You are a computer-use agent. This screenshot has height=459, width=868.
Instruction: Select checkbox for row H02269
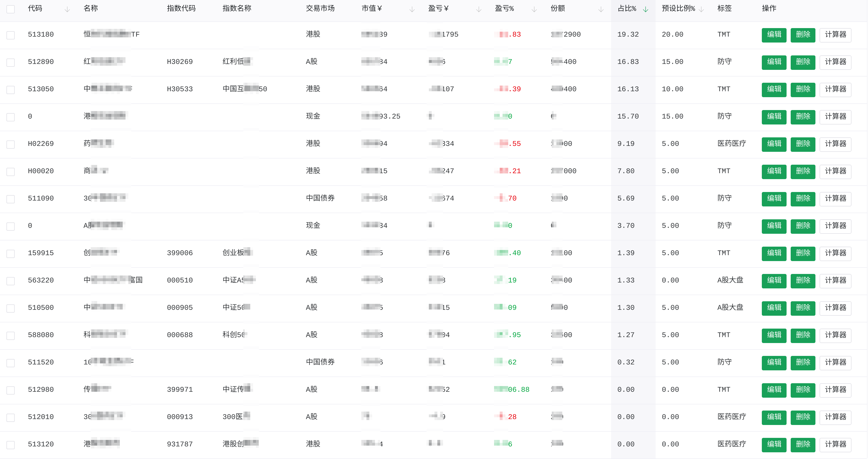[x=11, y=144]
